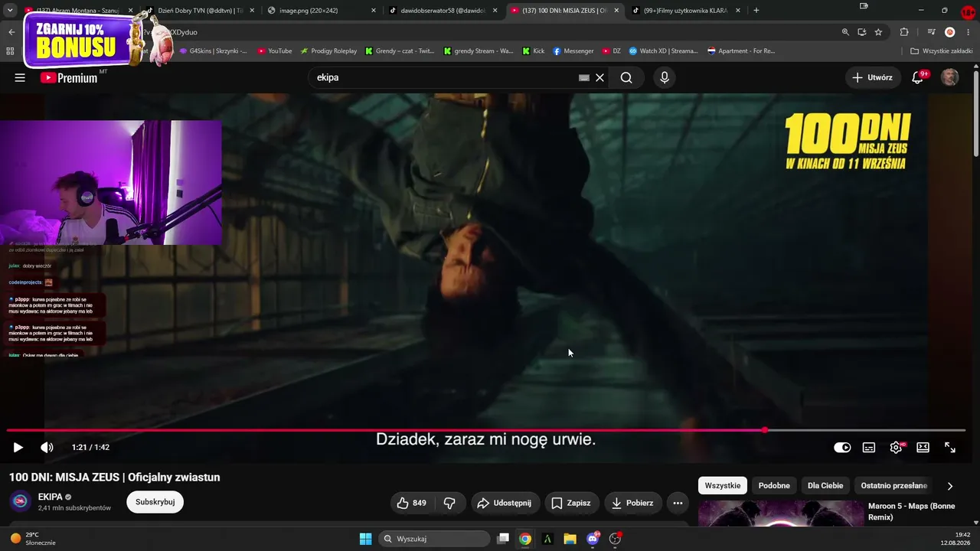
Task: Switch to theater mode in the player
Action: [x=923, y=448]
